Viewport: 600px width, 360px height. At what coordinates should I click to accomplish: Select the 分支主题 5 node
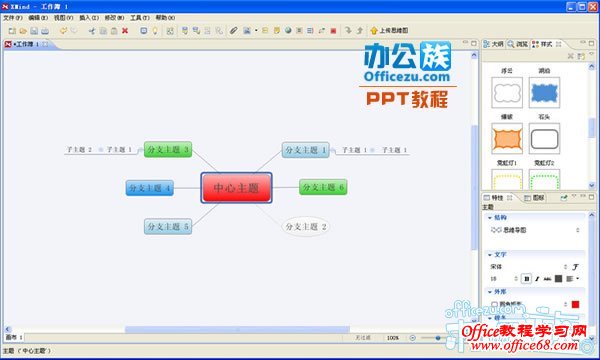(x=168, y=226)
